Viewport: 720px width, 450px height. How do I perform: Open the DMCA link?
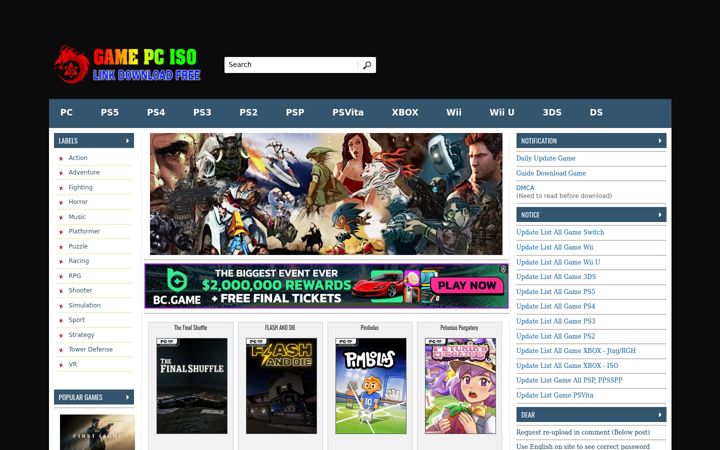coord(525,188)
